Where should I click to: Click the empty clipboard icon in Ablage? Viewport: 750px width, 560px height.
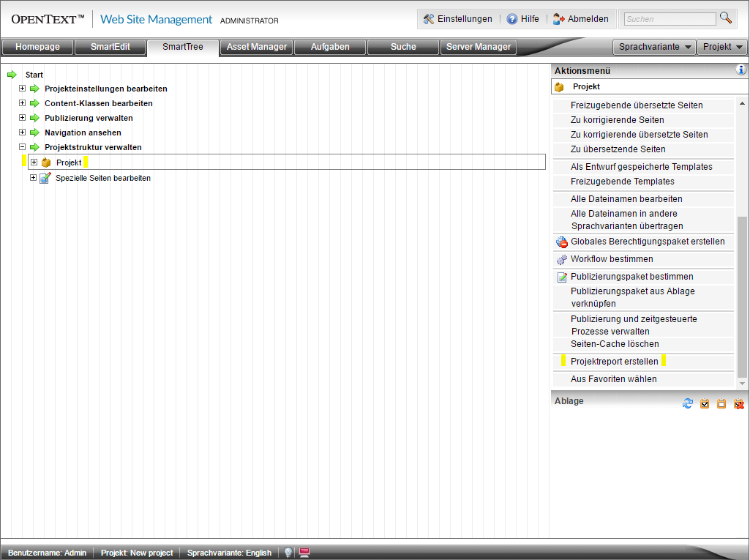point(721,403)
